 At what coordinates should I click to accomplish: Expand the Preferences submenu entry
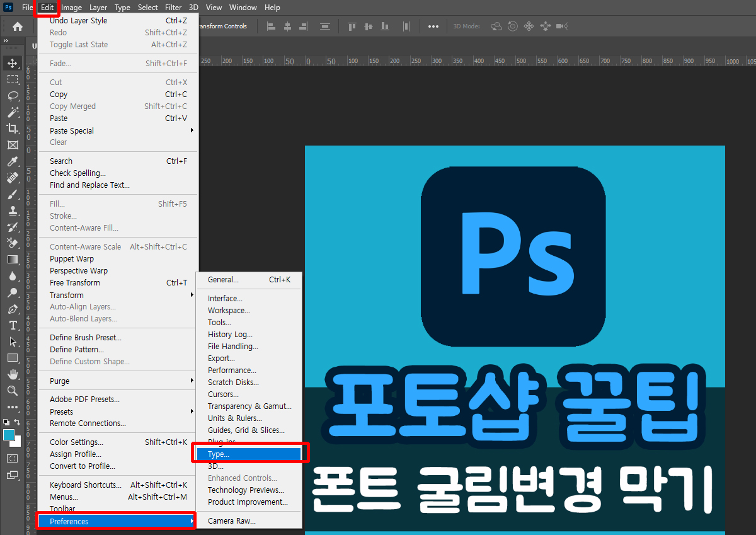click(117, 521)
